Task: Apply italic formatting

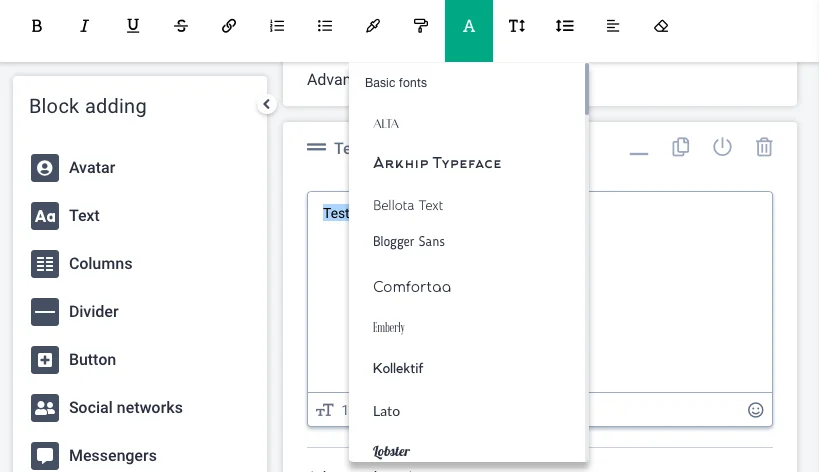Action: point(85,26)
